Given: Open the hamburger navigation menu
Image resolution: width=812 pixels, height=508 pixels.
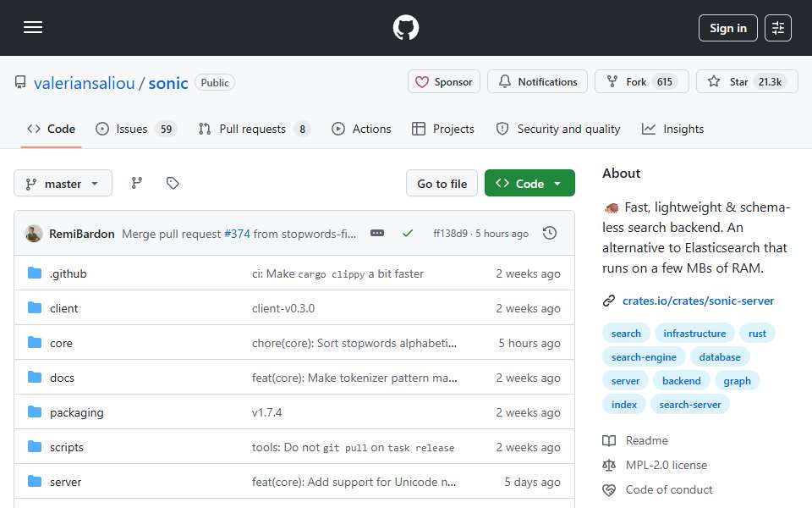Looking at the screenshot, I should (33, 27).
